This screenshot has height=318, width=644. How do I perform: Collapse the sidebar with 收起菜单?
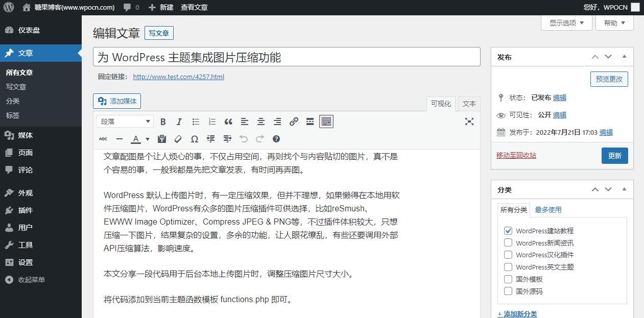(x=41, y=280)
